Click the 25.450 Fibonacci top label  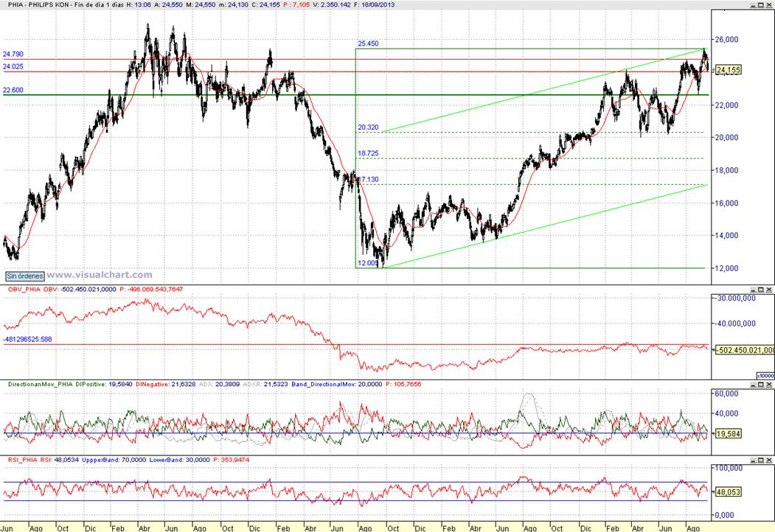tap(368, 43)
